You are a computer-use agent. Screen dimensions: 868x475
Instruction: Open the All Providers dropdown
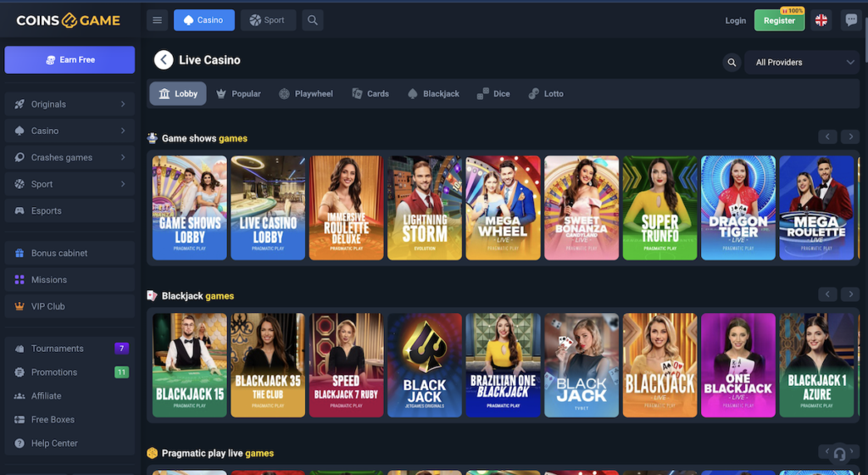pos(802,63)
